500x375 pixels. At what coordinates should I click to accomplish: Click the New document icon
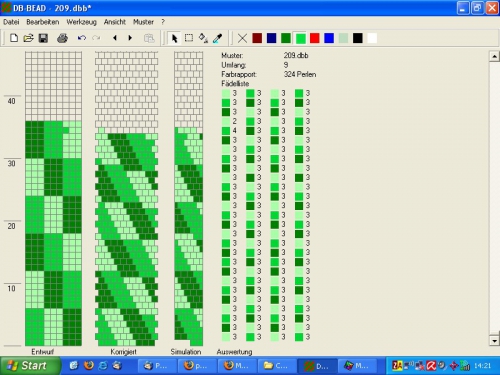(14, 38)
